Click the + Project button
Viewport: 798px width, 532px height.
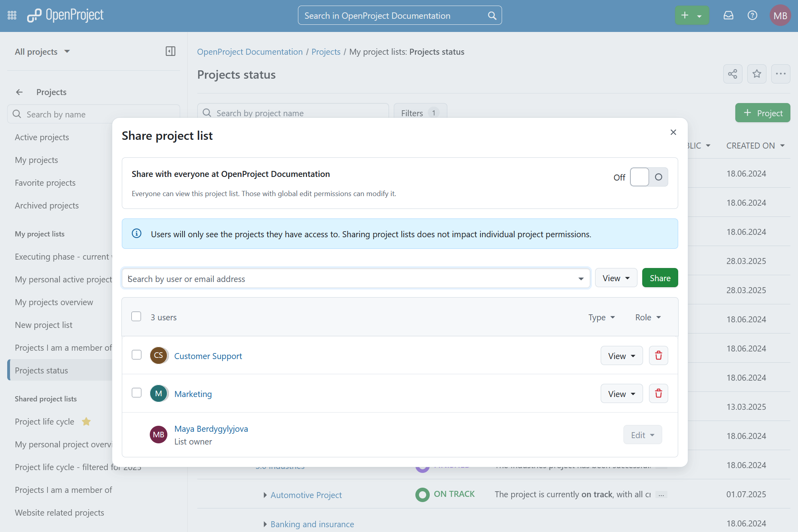[x=762, y=113]
